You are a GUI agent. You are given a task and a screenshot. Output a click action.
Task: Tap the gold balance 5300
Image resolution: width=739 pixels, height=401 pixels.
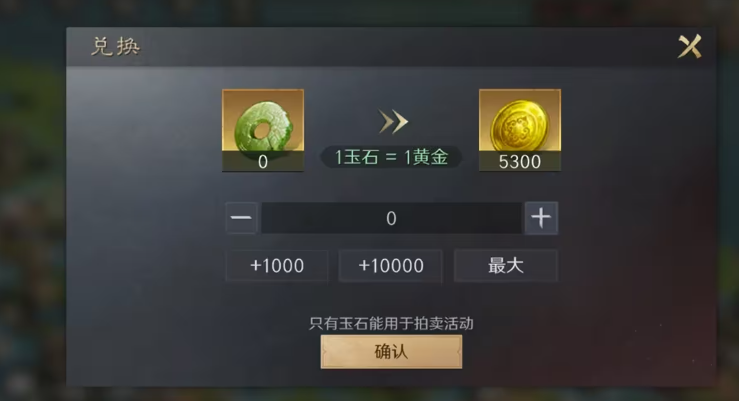[520, 162]
